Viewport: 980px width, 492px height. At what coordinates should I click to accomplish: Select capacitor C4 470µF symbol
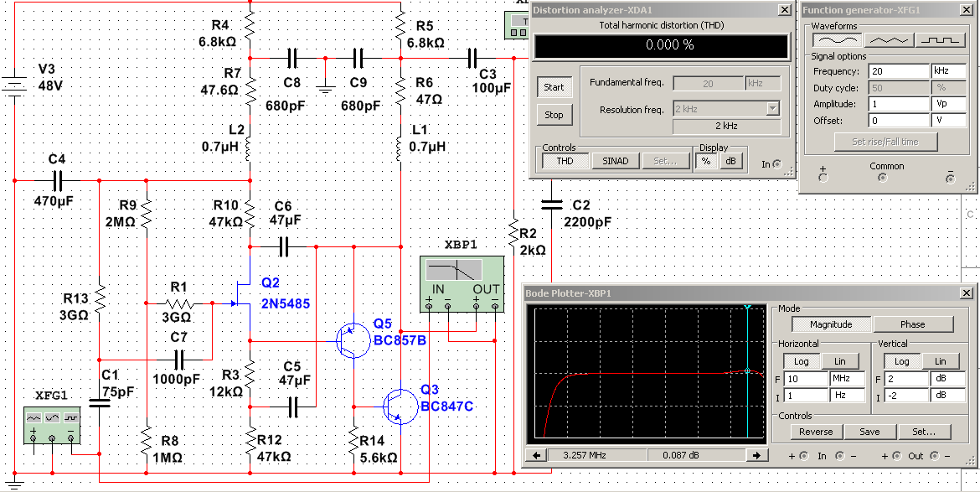pos(57,181)
